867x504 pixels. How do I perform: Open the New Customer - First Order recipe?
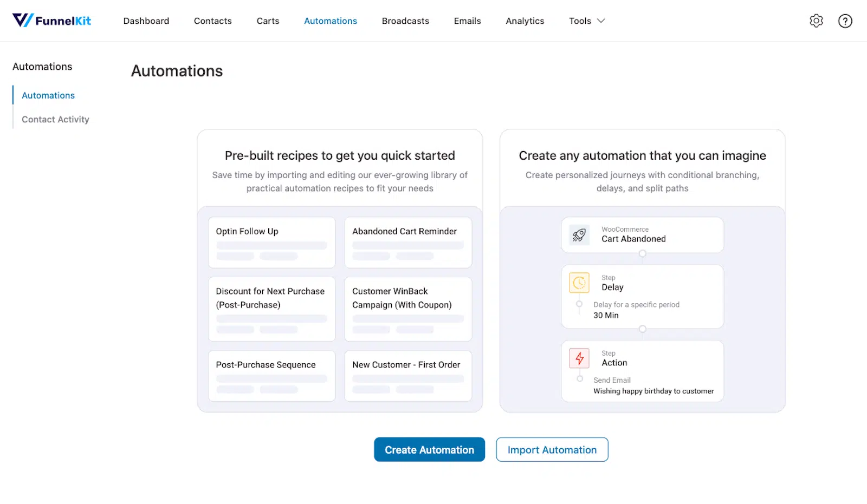point(408,376)
